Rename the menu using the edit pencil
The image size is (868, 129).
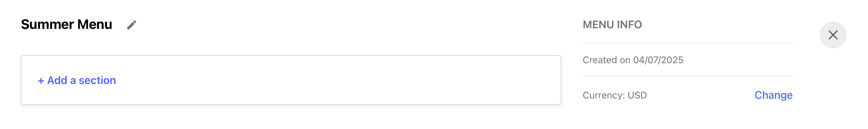(132, 25)
